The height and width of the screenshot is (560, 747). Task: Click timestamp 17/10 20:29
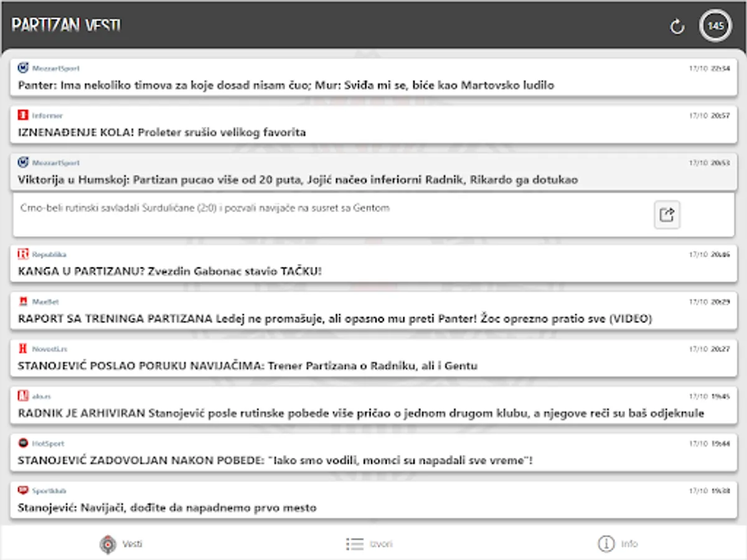709,302
